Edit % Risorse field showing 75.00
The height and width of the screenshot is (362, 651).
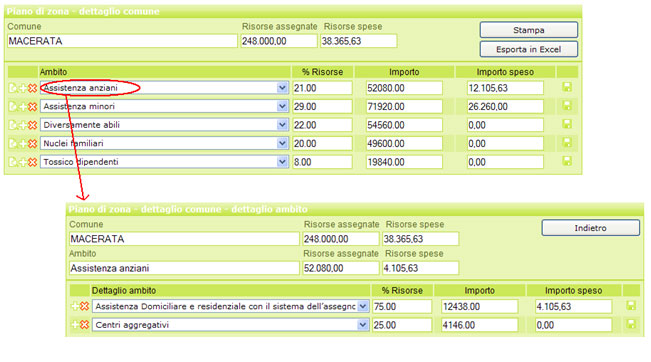[402, 306]
